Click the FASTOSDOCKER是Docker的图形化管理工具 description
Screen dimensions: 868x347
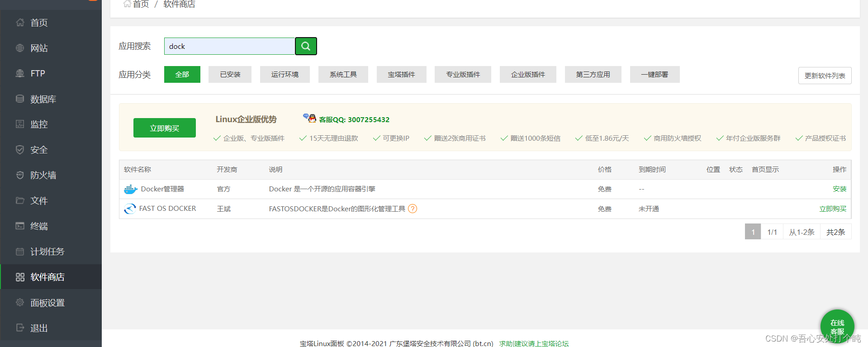point(337,209)
